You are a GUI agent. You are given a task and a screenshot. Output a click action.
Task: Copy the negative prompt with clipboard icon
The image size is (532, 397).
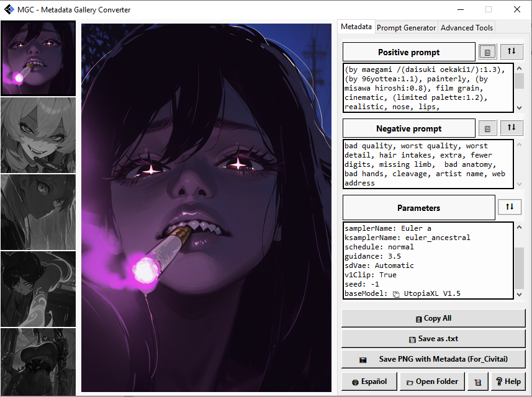click(x=487, y=128)
